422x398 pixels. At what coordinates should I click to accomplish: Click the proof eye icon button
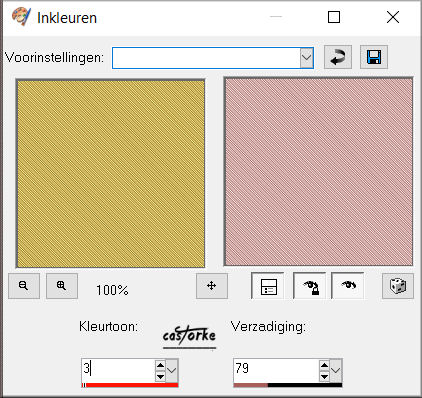click(x=348, y=286)
